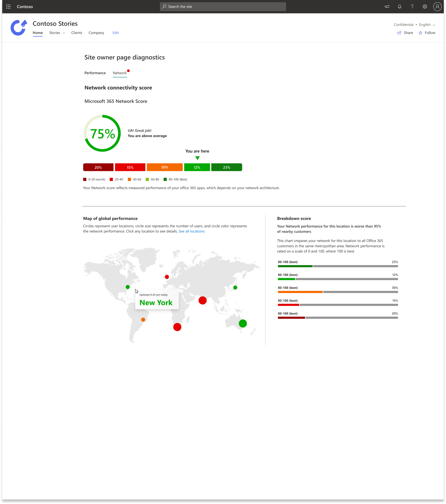This screenshot has height=504, width=446.
Task: Click the Contoso Stories site title
Action: click(x=55, y=24)
